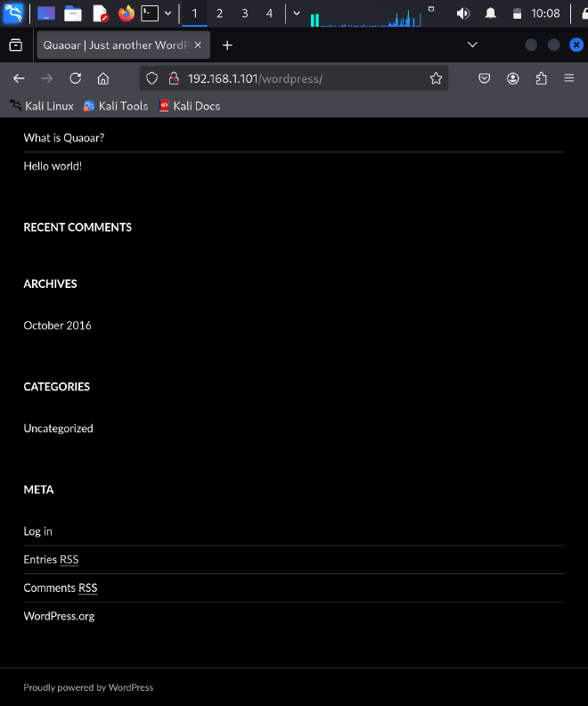Open Firefox View recent browsing icon

[16, 45]
